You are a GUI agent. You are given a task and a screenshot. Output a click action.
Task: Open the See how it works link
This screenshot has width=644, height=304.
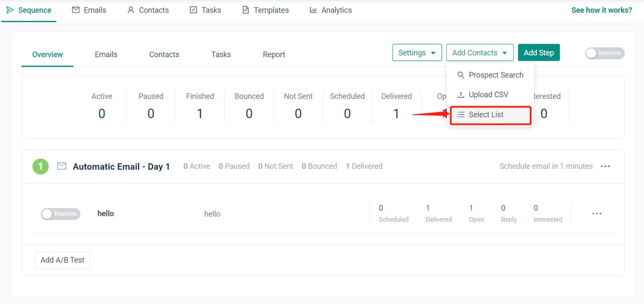(x=601, y=10)
